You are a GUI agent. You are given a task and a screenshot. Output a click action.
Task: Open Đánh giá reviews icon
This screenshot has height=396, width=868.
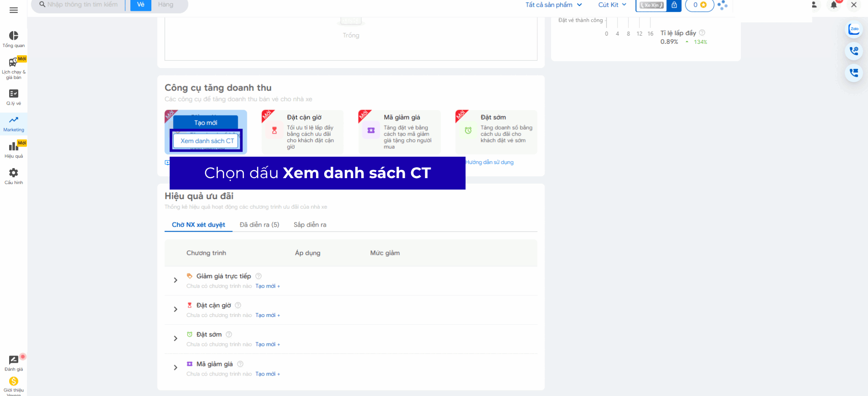[x=14, y=363]
